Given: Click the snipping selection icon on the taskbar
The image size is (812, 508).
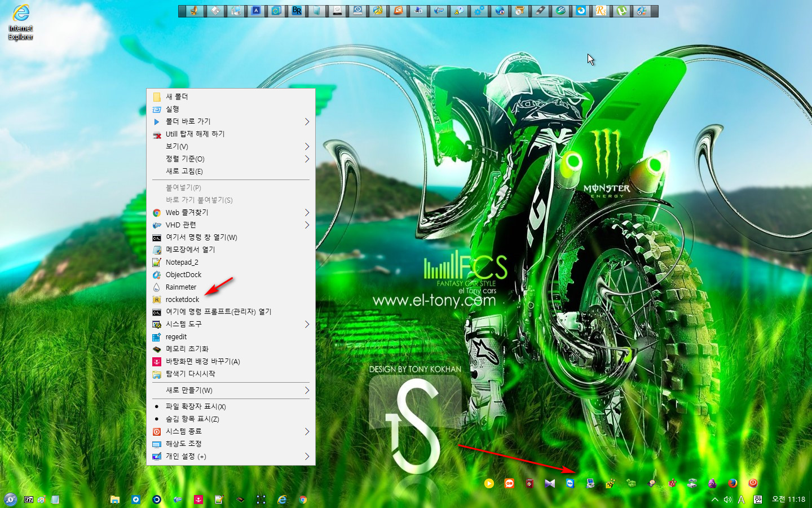Looking at the screenshot, I should [261, 500].
